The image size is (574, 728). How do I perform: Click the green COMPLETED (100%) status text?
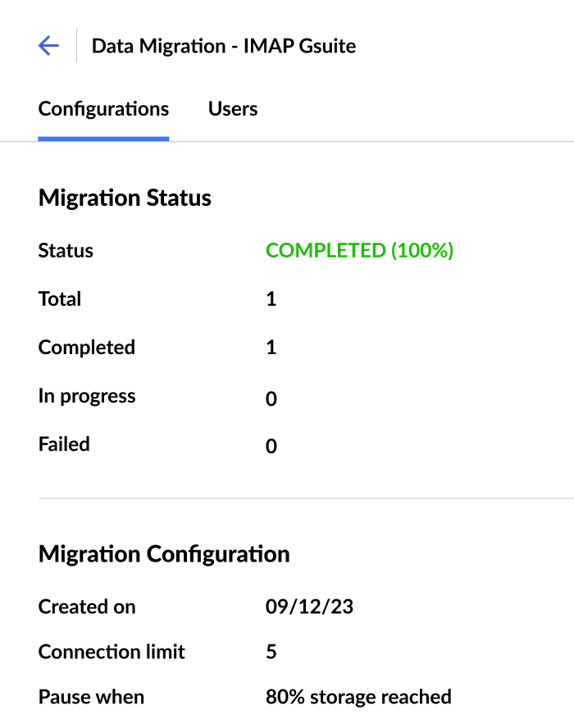pyautogui.click(x=359, y=251)
